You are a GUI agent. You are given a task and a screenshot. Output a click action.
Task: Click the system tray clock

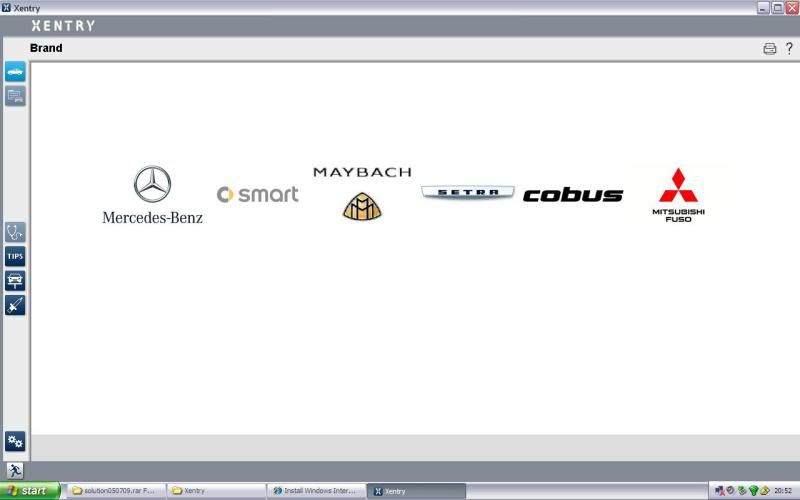click(782, 491)
